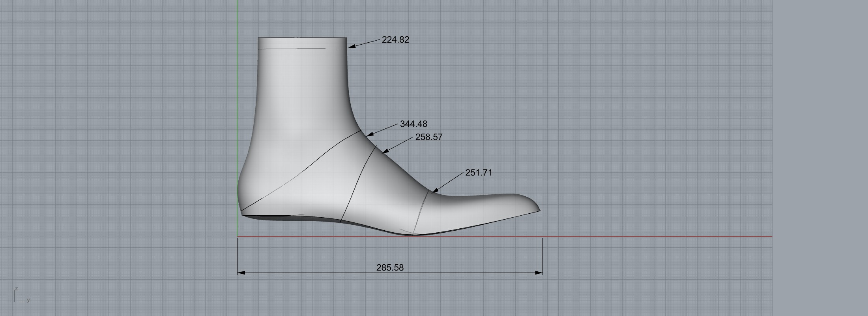868x316 pixels.
Task: Click the top collar edge of the boot
Action: click(302, 38)
